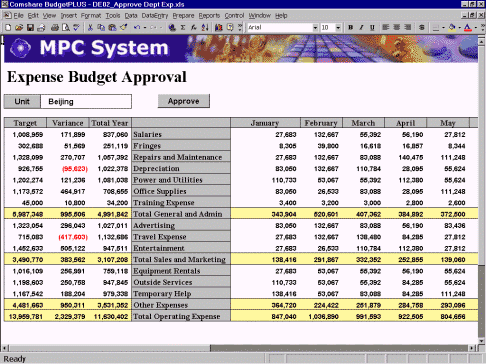Open a file with the Open folder icon

point(19,28)
